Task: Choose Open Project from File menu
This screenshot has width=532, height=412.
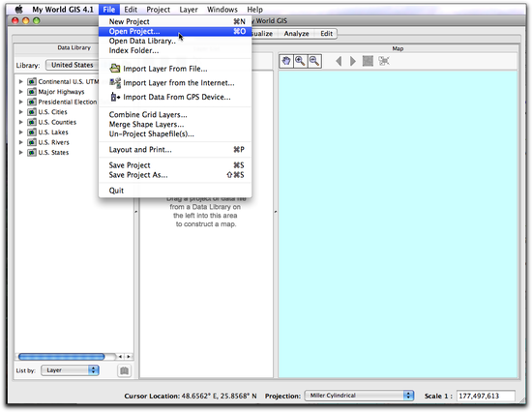Action: (x=175, y=32)
